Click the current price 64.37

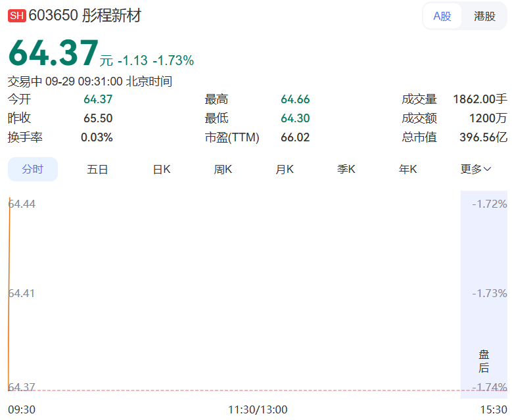point(53,53)
